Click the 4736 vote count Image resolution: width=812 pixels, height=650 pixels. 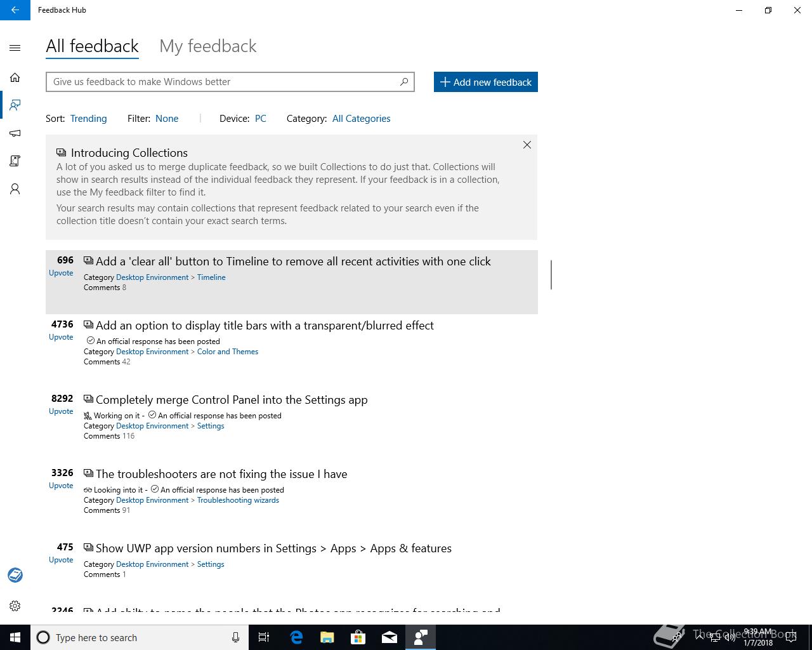pos(62,324)
